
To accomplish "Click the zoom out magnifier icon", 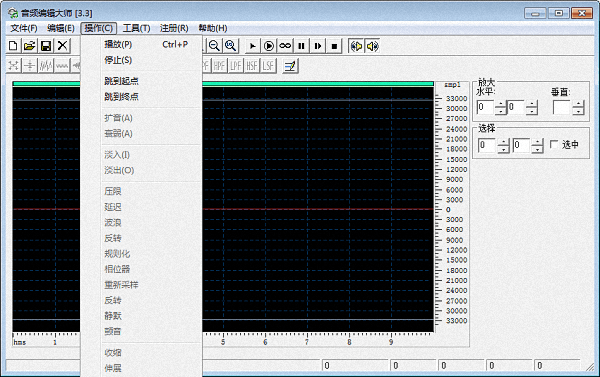I will (214, 46).
